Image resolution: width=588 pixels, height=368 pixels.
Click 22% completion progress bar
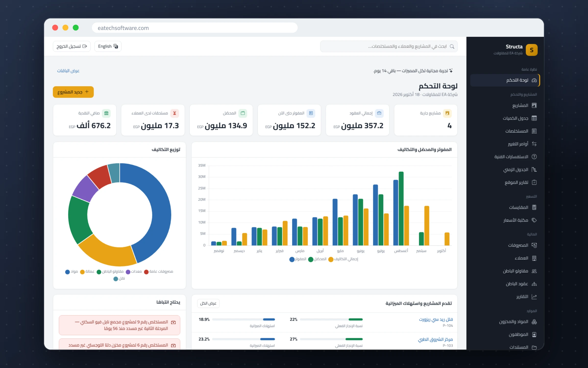click(x=331, y=319)
